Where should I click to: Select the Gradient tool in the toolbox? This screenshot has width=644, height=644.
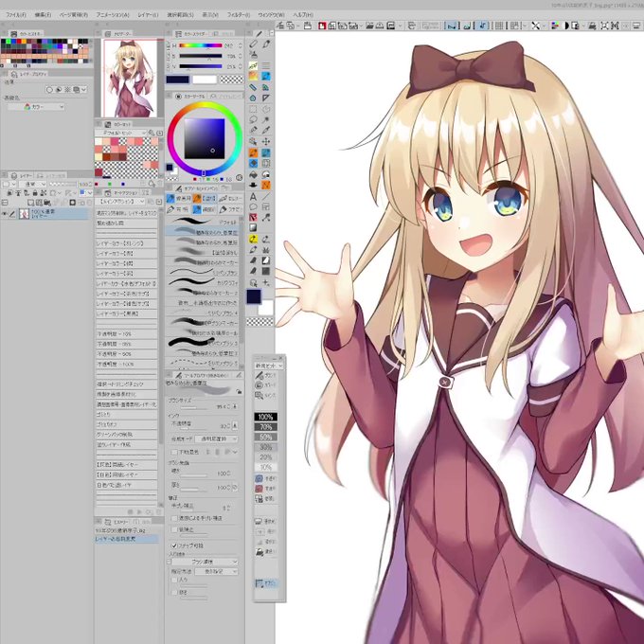pos(253,228)
